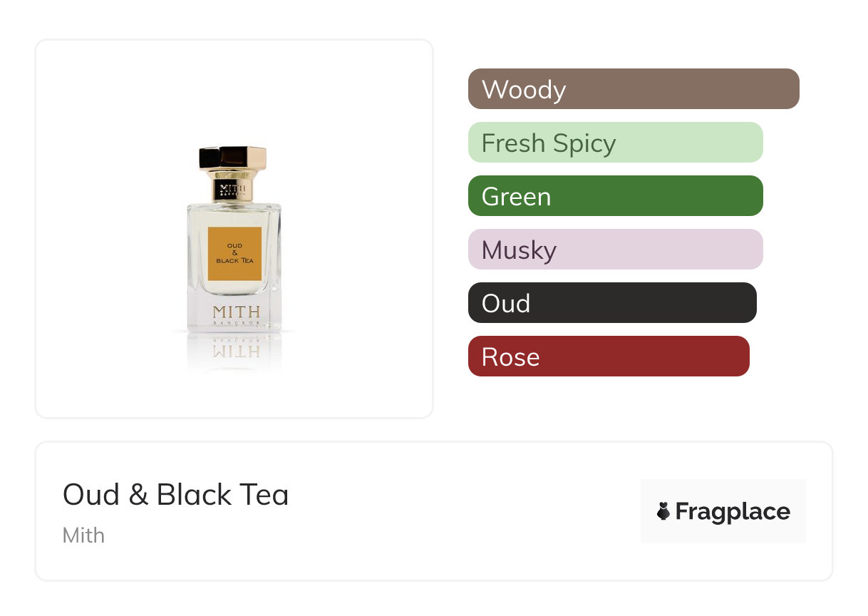Click the word Rose in the red bar
868x616 pixels.
click(510, 357)
